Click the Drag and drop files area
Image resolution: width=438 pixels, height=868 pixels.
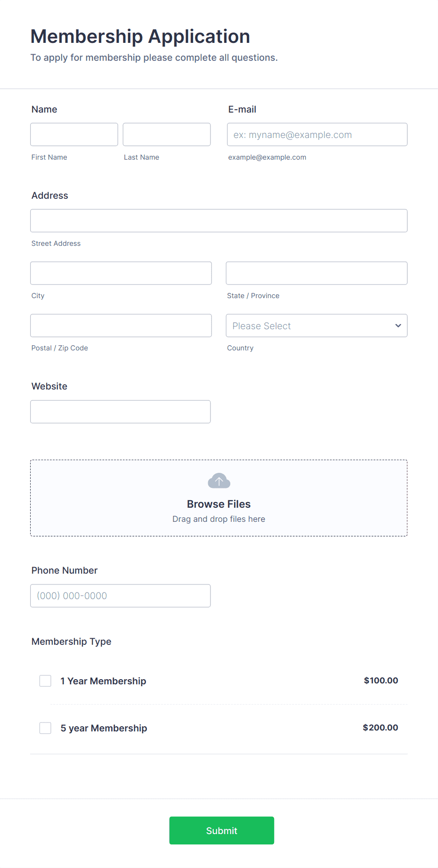coord(219,498)
